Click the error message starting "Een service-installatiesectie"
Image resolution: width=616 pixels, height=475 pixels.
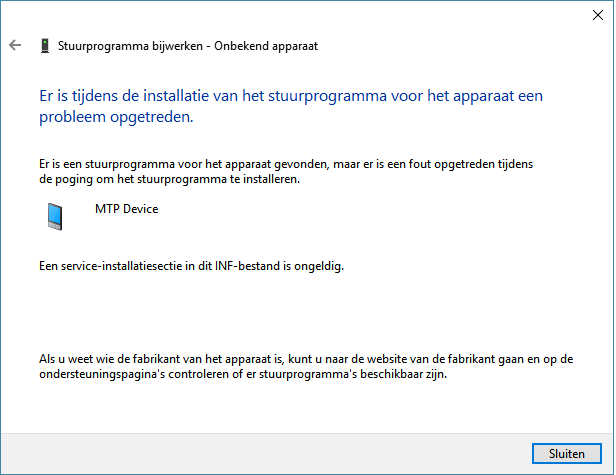(190, 267)
